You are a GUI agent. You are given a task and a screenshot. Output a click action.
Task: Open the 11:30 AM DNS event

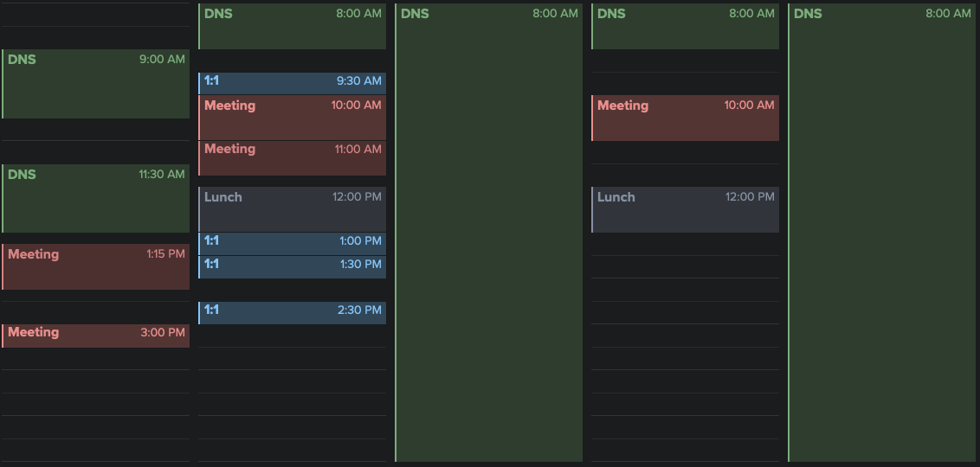click(x=95, y=199)
